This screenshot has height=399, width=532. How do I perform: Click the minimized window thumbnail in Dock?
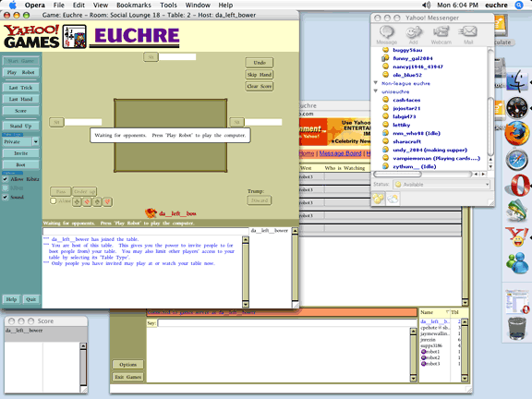[x=517, y=302]
